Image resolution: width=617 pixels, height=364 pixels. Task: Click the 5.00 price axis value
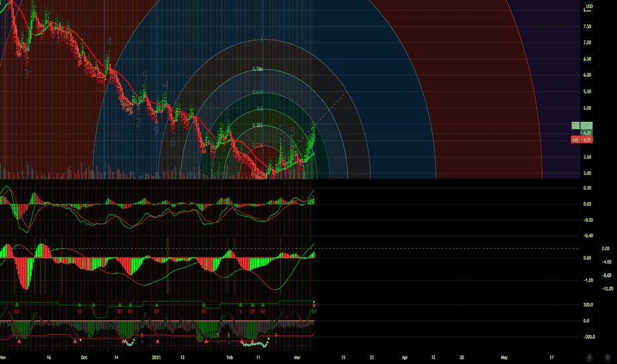pos(587,109)
